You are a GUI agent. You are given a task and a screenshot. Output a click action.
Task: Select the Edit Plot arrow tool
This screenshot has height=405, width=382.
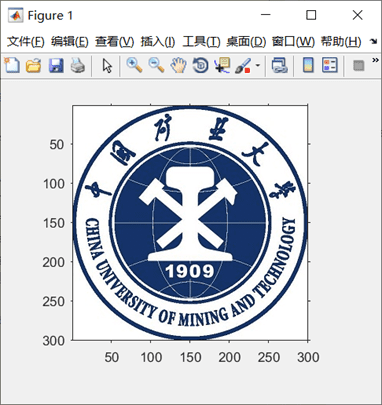click(x=107, y=65)
